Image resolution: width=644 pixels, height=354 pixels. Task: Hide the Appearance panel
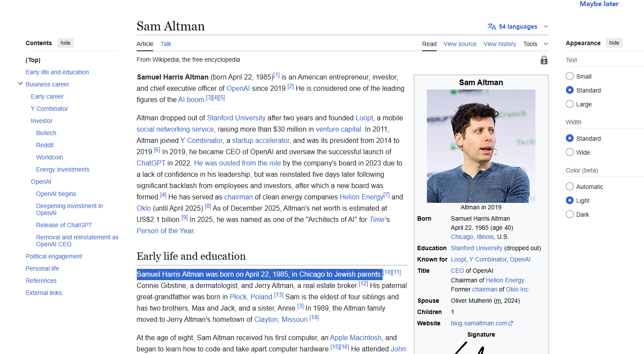click(614, 43)
